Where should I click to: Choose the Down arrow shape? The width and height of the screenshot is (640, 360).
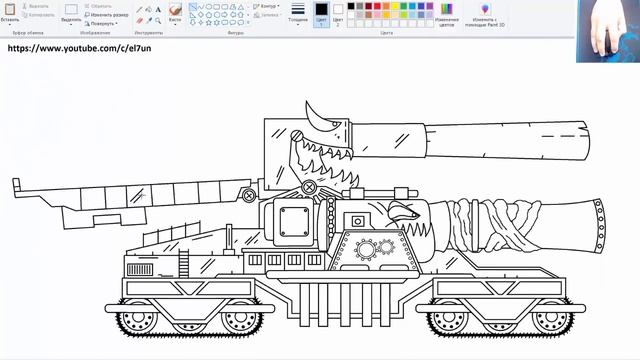click(x=193, y=22)
